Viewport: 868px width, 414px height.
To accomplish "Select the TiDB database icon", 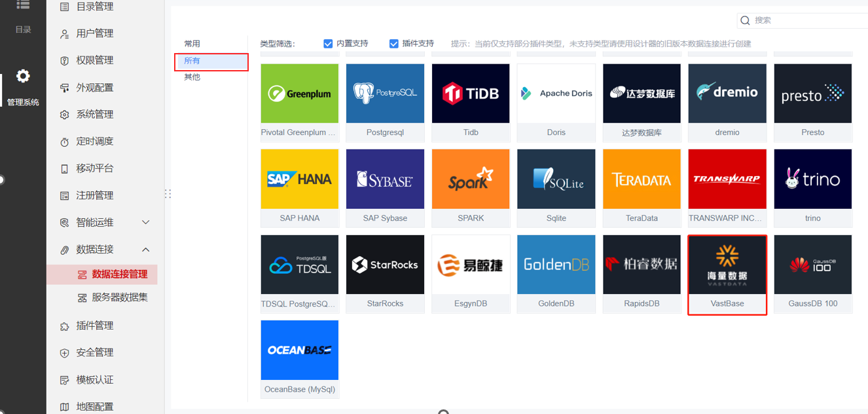I will 471,94.
